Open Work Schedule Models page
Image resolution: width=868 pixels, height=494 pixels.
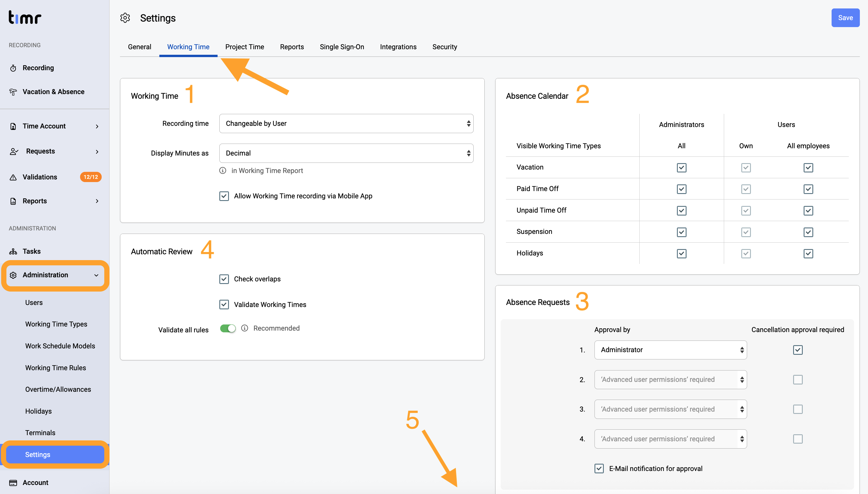tap(60, 346)
